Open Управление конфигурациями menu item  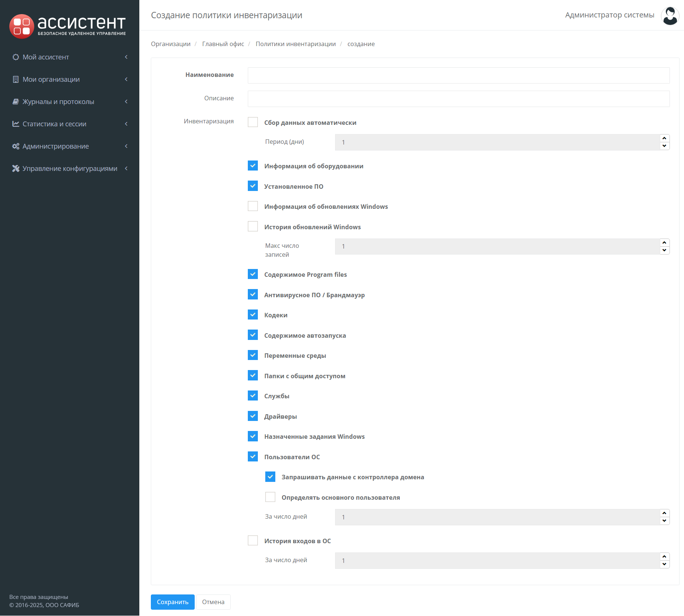click(70, 169)
